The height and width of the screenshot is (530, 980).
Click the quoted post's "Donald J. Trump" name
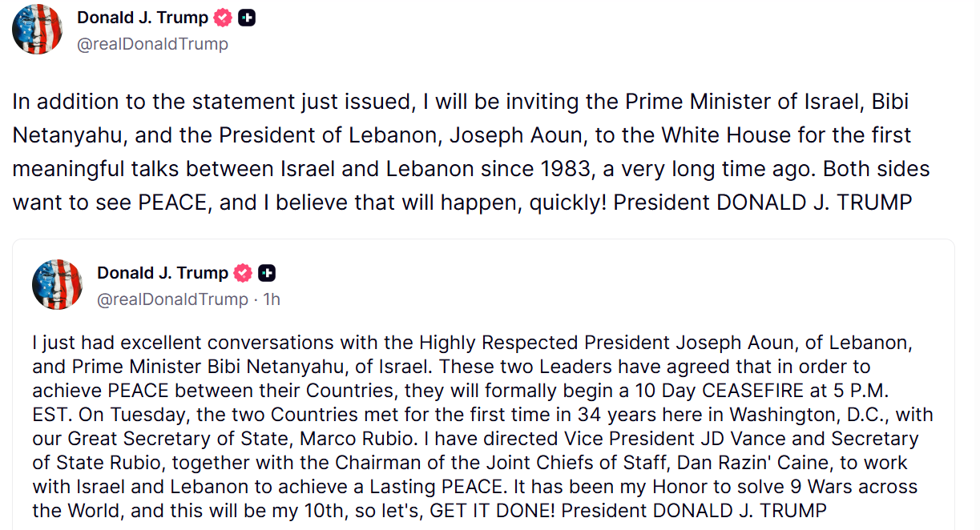[x=163, y=273]
